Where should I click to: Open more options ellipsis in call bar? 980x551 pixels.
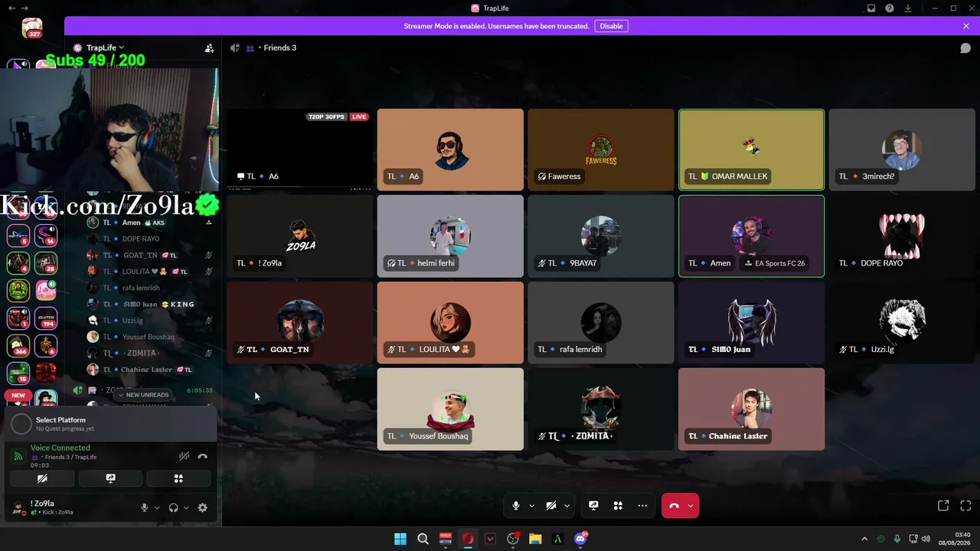[642, 506]
